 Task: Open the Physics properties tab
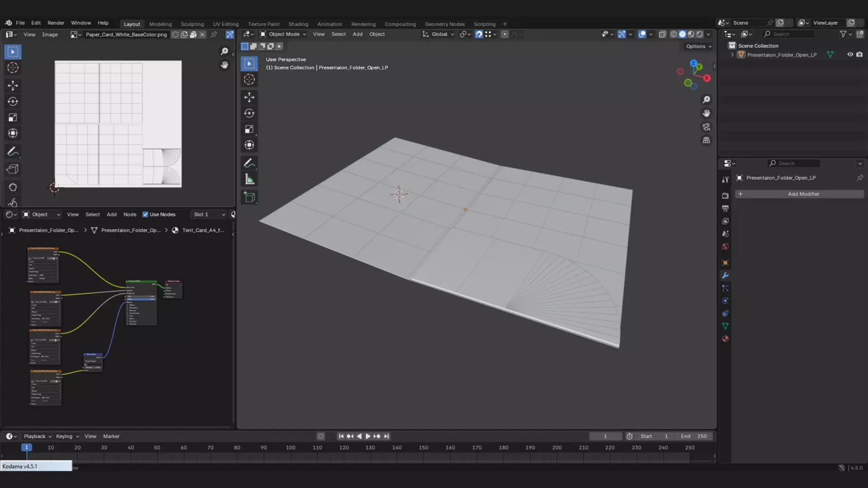click(x=725, y=300)
